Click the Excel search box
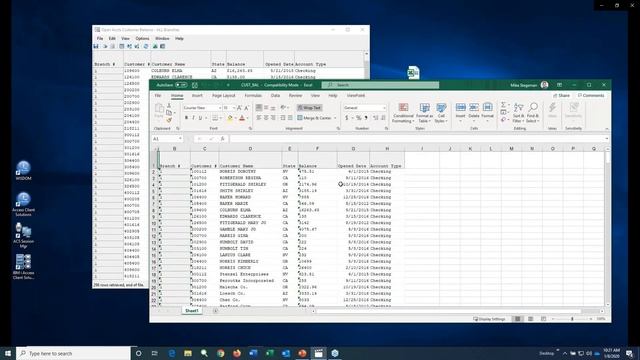Viewport: 640px width, 360px height. 380,85
